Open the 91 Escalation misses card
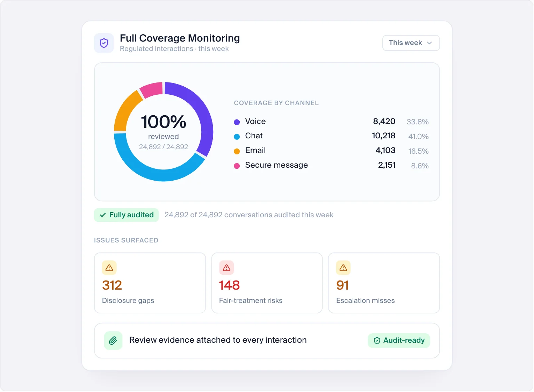The width and height of the screenshot is (534, 392). point(384,283)
